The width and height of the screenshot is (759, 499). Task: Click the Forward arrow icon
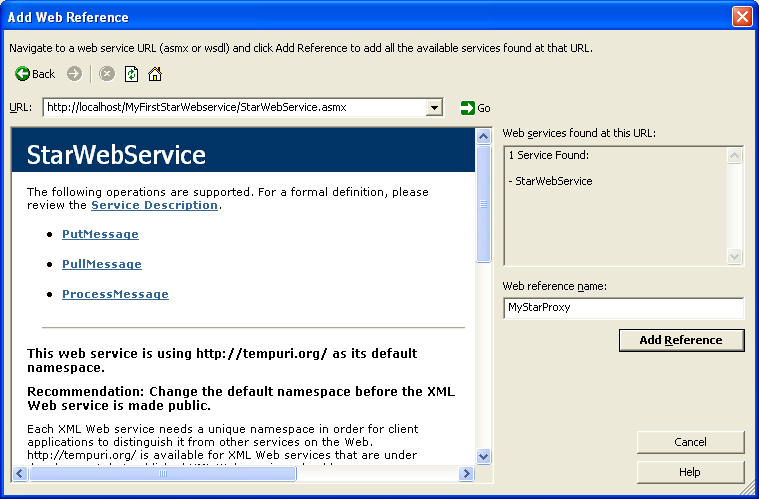[74, 74]
